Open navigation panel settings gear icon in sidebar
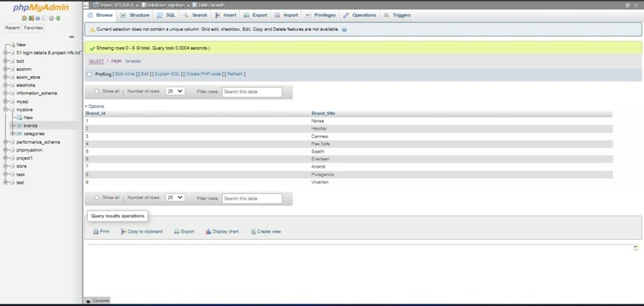This screenshot has width=644, height=306. pos(51,18)
